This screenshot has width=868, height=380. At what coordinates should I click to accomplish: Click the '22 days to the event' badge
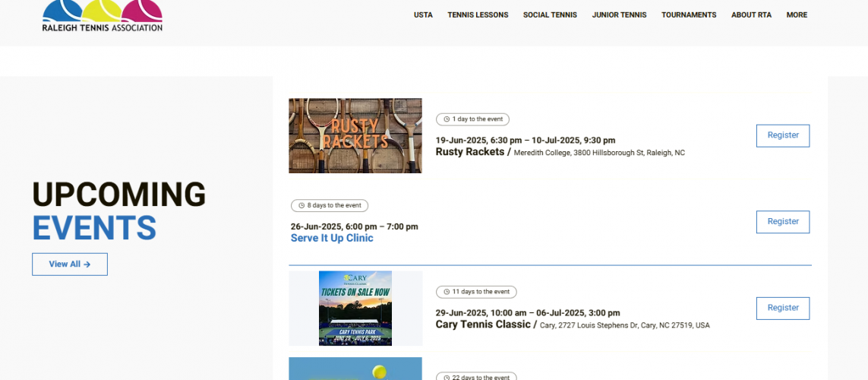coord(476,377)
